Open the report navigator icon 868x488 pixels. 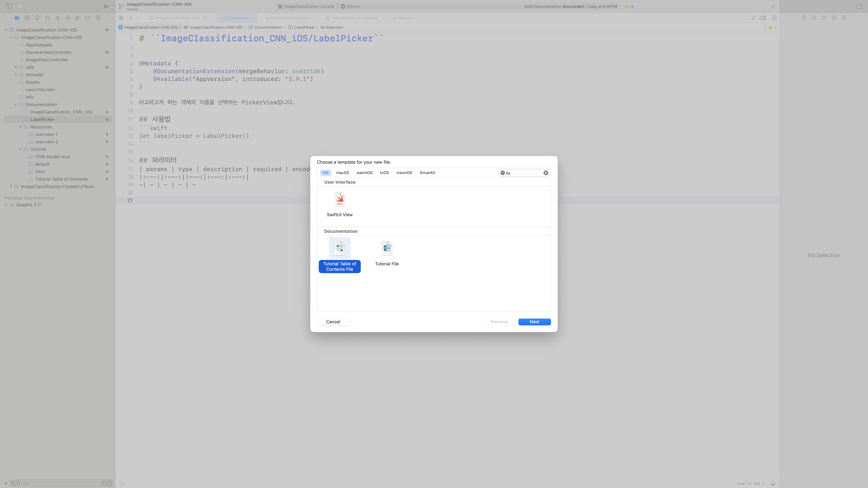click(x=98, y=18)
